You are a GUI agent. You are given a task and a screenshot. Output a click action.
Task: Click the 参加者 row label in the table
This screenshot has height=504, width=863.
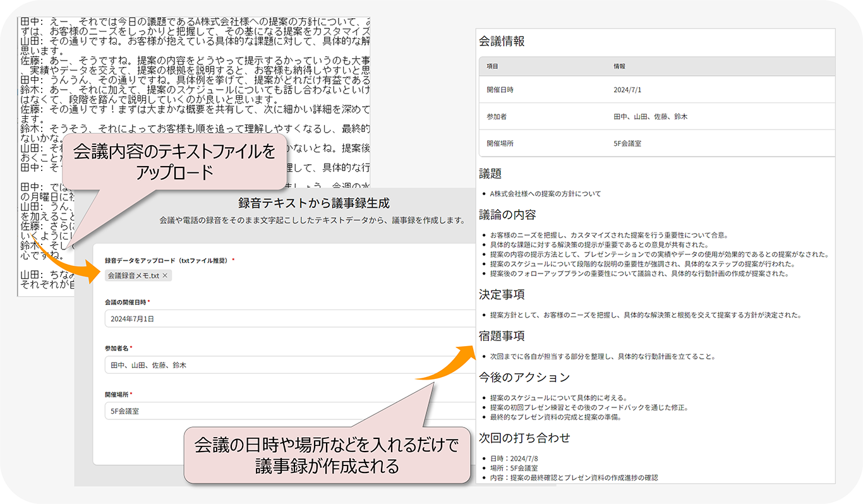point(496,117)
